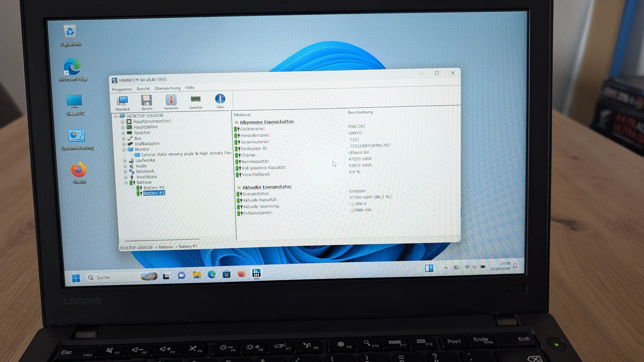Click the Aktueller Energiestatus section heading

(267, 187)
